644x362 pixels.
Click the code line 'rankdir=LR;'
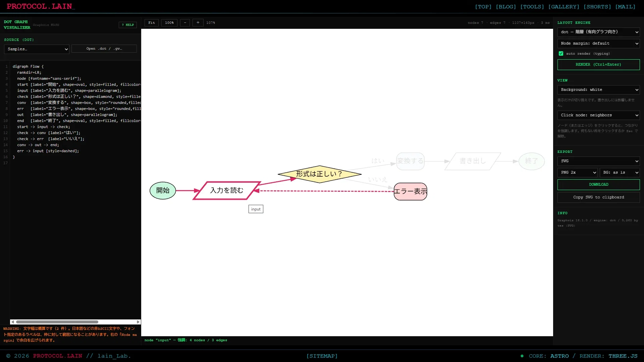coord(29,72)
